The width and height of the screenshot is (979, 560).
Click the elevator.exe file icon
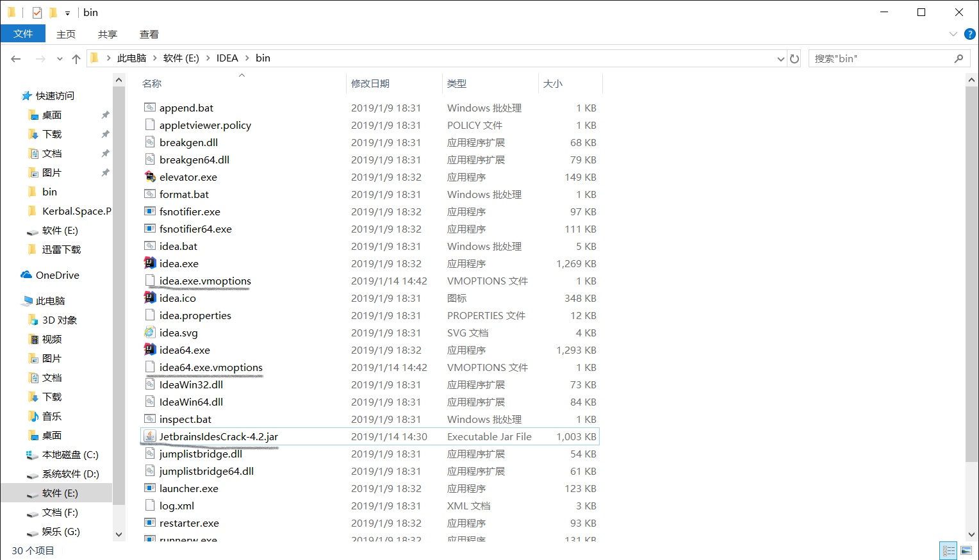pyautogui.click(x=150, y=177)
